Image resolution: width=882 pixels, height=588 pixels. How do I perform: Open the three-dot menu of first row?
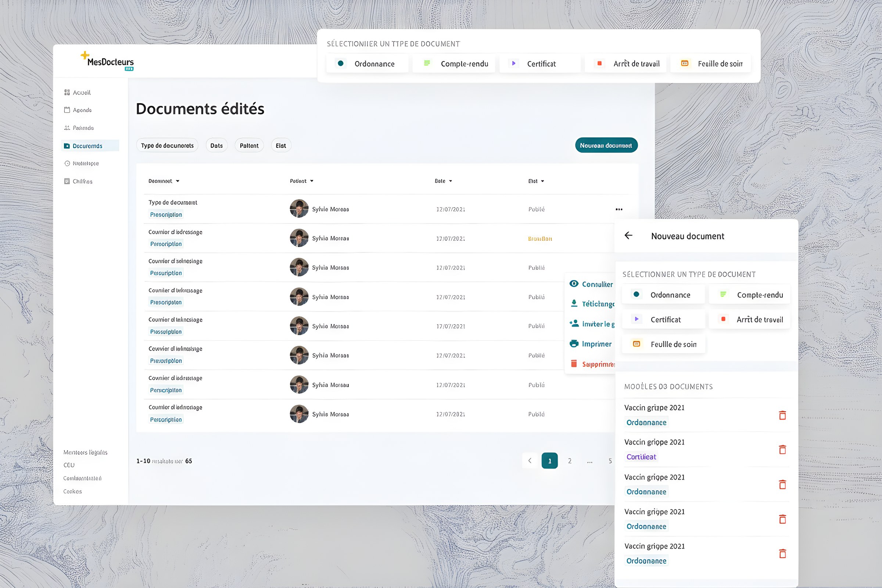tap(619, 209)
